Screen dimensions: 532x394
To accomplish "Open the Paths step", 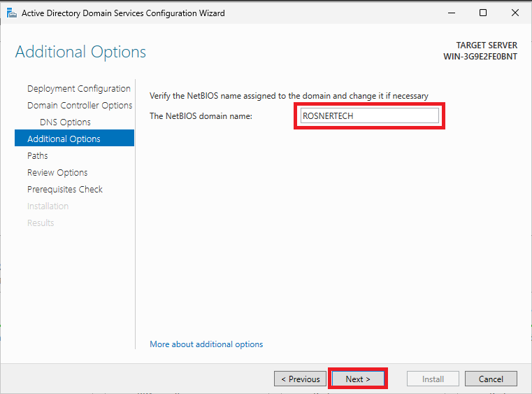I will click(37, 155).
